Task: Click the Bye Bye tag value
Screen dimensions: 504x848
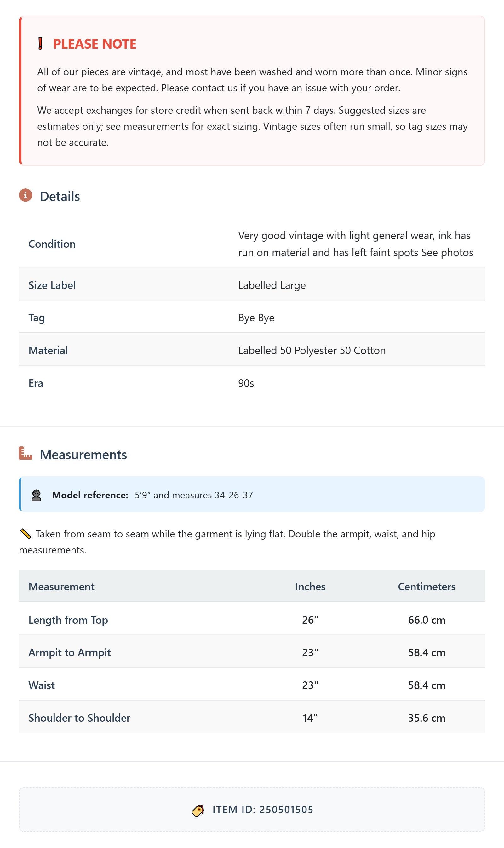Action: tap(256, 318)
